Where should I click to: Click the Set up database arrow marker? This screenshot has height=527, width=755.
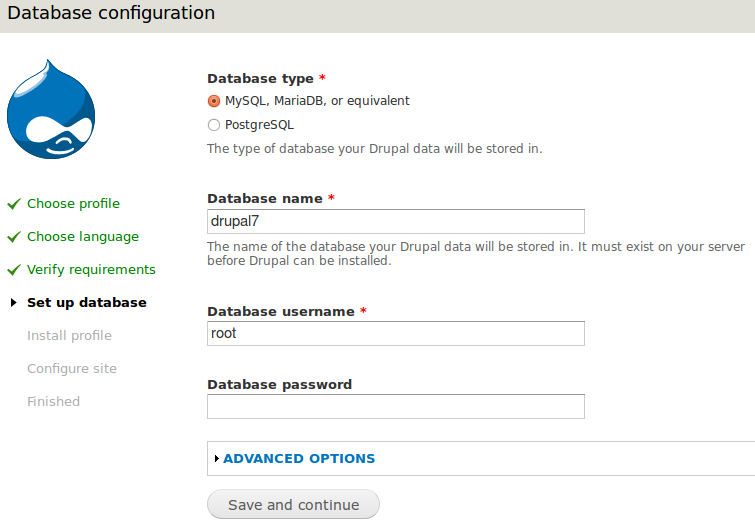point(14,303)
